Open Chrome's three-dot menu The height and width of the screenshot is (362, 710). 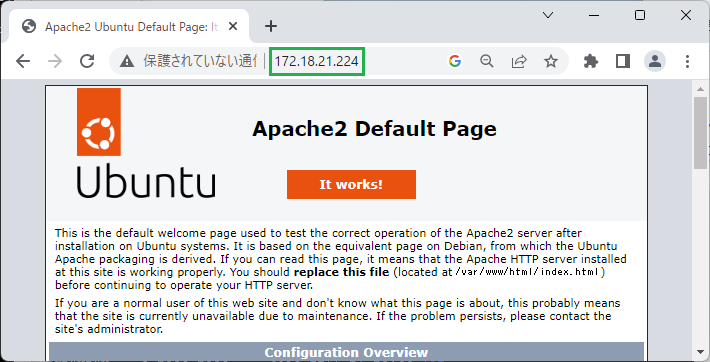(x=687, y=61)
